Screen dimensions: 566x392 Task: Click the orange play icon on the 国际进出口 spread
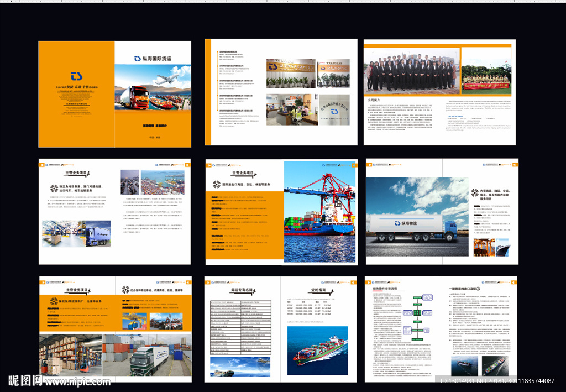[x=208, y=165]
